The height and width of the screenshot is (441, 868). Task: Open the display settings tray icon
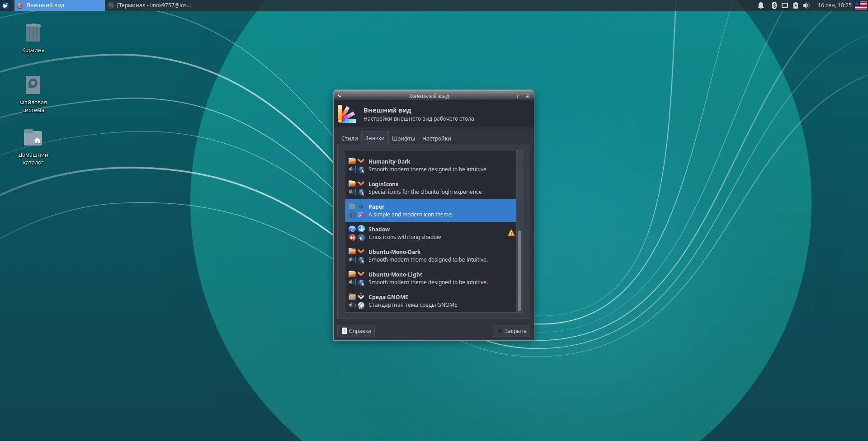pos(785,5)
